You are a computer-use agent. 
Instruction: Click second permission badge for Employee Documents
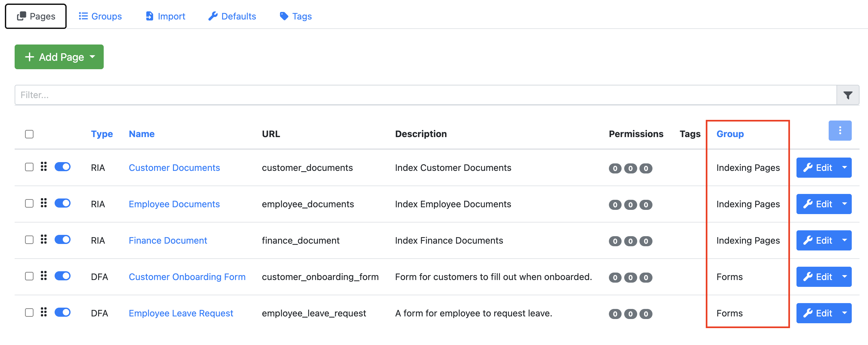pos(630,205)
